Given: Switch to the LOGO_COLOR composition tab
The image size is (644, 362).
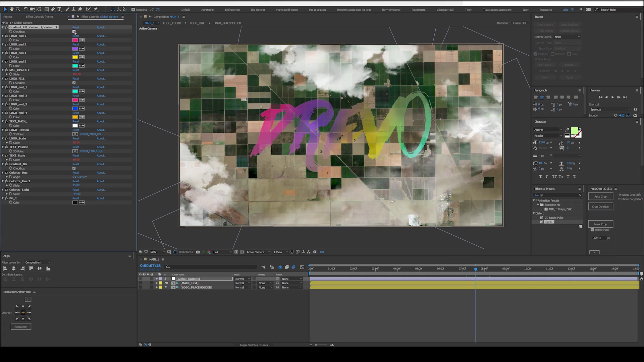Looking at the screenshot, I should (x=172, y=23).
